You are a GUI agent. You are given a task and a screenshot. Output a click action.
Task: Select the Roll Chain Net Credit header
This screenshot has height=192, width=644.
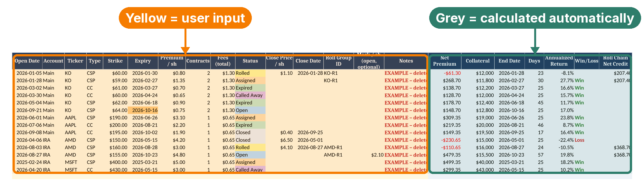click(615, 61)
